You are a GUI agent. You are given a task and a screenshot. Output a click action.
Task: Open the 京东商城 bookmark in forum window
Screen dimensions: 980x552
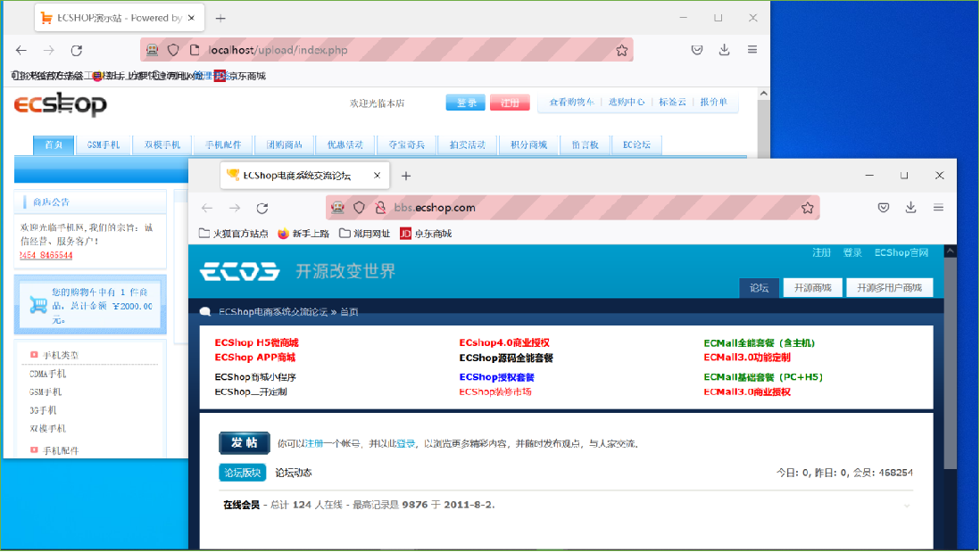pos(426,234)
